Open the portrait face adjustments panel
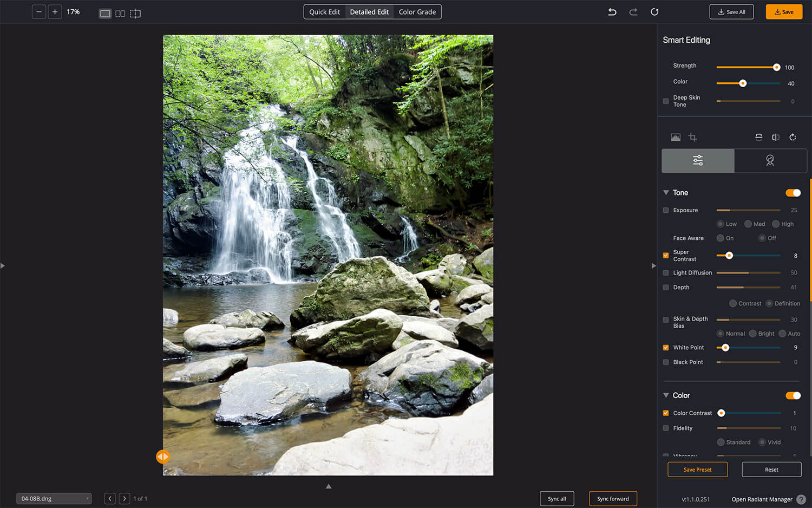812x508 pixels. tap(770, 161)
